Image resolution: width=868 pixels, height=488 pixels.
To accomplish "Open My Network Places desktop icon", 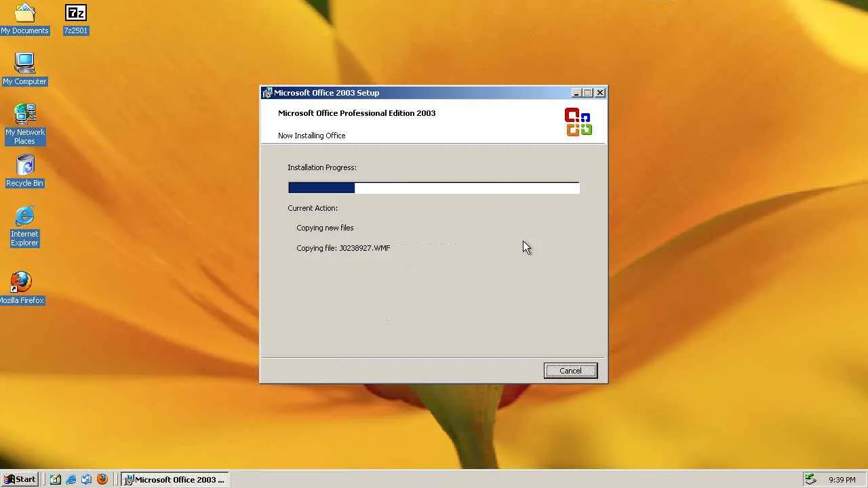I will coord(24,125).
